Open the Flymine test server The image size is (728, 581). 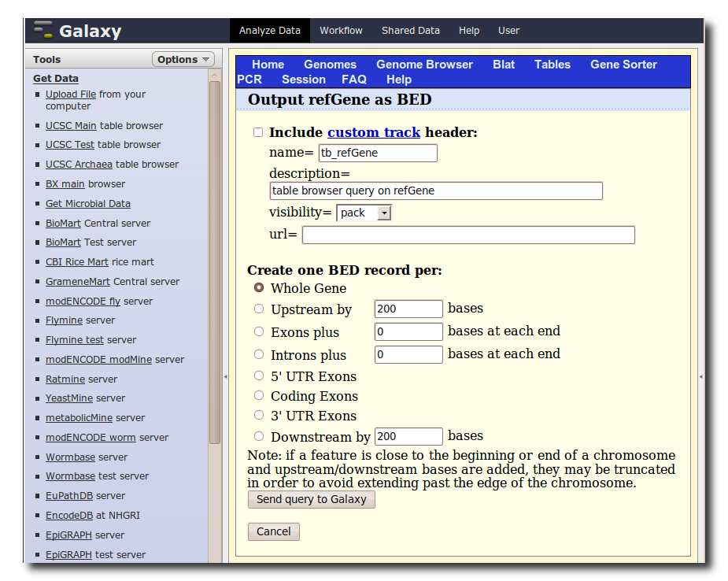(x=74, y=340)
